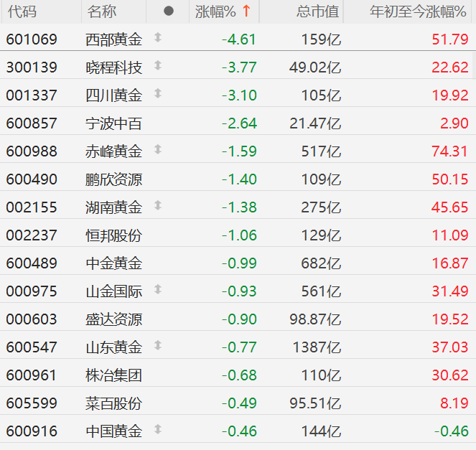This screenshot has height=450, width=476.
Task: Click year-to-date value 51.79
Action: 450,39
